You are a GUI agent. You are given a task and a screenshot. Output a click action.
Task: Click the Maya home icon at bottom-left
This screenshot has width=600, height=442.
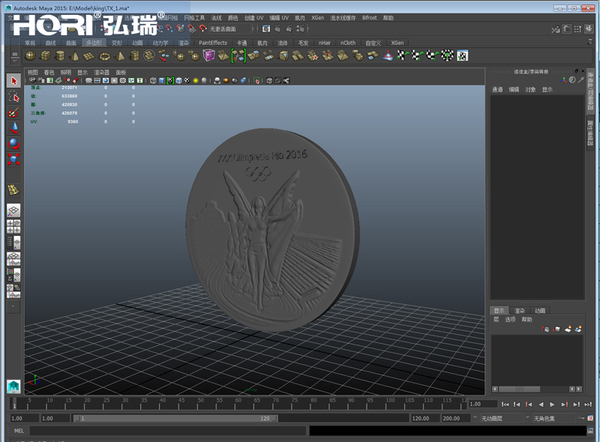[14, 386]
